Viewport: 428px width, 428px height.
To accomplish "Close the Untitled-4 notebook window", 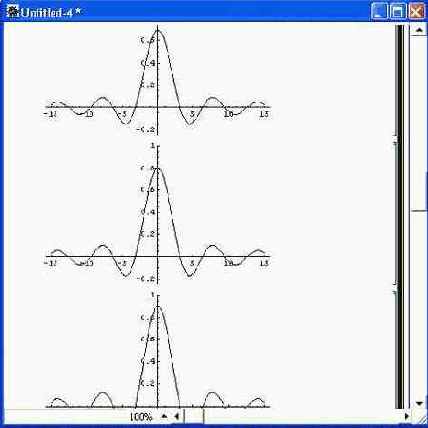I will 416,12.
